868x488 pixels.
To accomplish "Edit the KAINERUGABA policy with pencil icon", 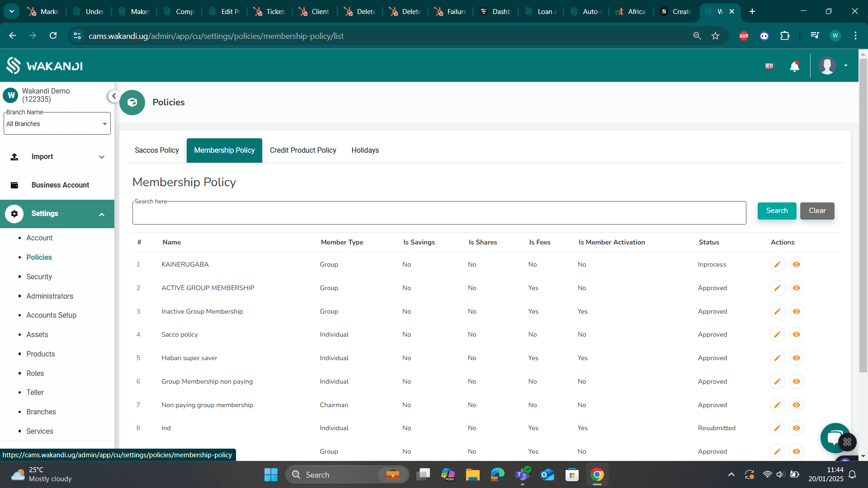I will pyautogui.click(x=777, y=264).
